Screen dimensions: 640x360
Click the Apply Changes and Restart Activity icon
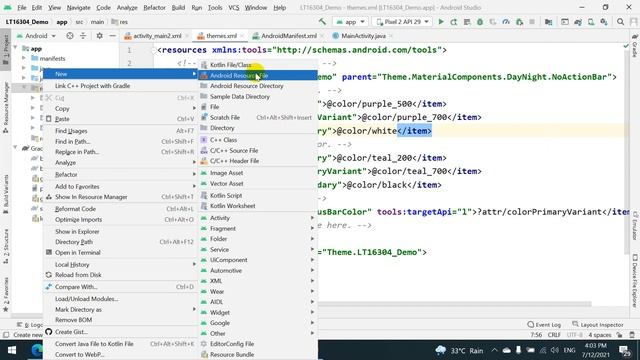tap(453, 22)
